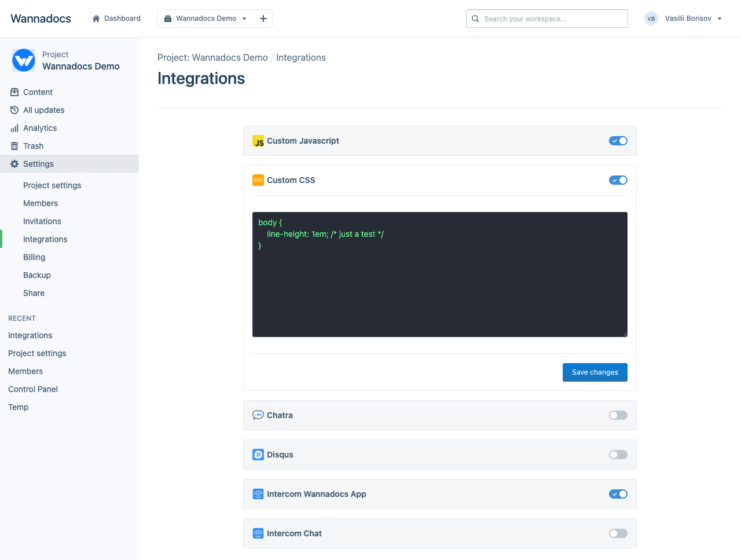741x560 pixels.
Task: Click the search magnifier icon
Action: (475, 19)
